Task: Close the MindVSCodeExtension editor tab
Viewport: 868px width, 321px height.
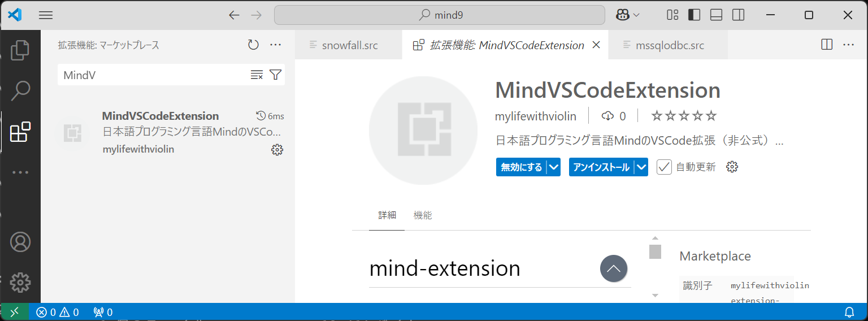Action: click(596, 45)
